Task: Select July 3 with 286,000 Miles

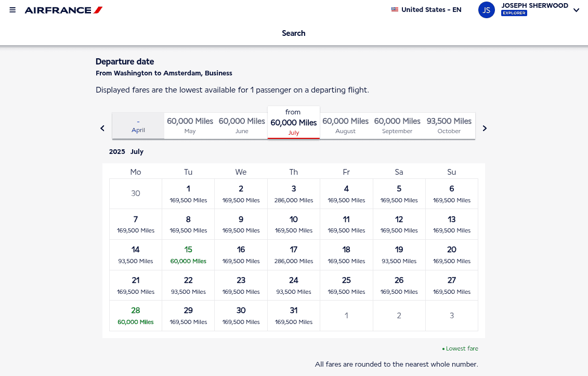Action: 293,193
